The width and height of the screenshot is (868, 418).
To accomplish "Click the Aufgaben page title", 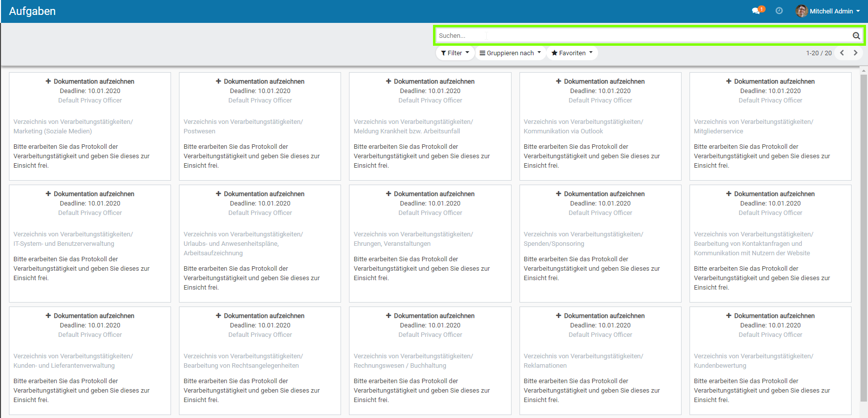I will click(32, 11).
